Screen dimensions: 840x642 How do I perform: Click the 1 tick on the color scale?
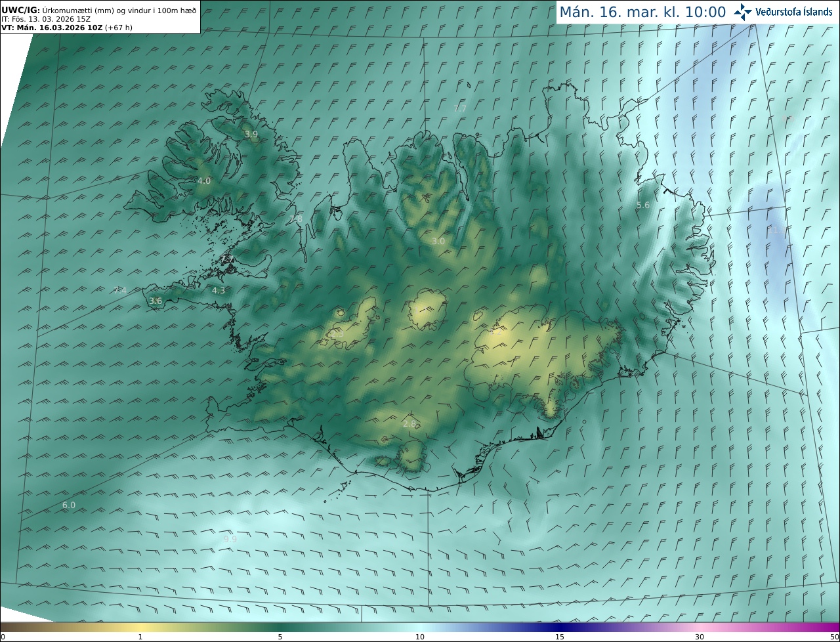[x=140, y=637]
